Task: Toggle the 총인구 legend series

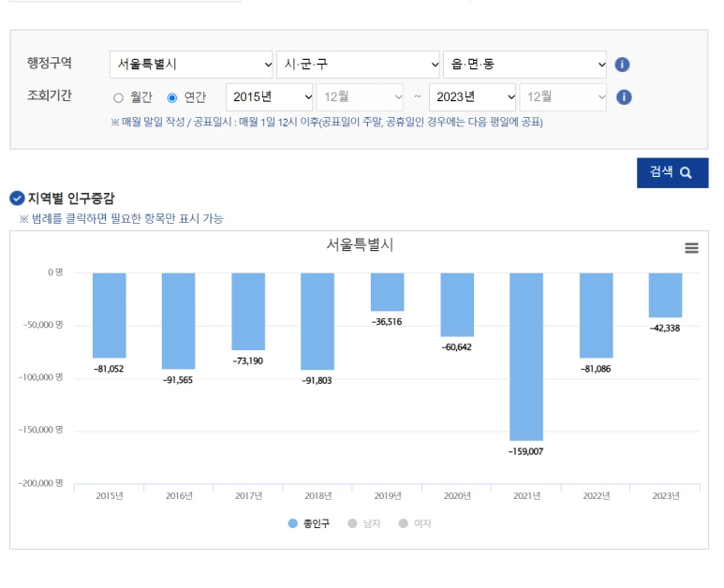Action: coord(309,523)
